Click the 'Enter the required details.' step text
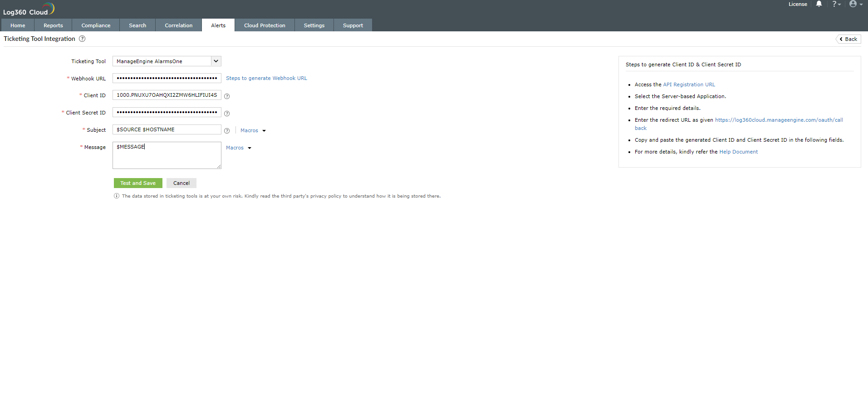Image resolution: width=868 pixels, height=412 pixels. (x=667, y=108)
